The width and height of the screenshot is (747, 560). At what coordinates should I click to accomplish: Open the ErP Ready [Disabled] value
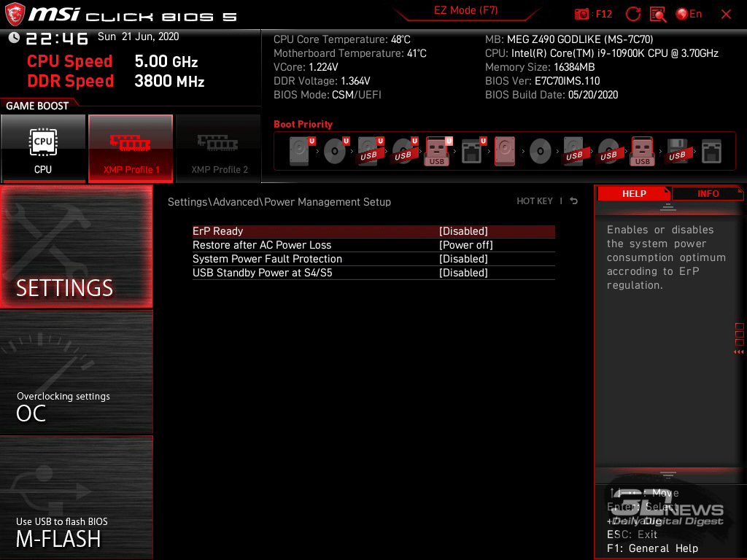463,231
